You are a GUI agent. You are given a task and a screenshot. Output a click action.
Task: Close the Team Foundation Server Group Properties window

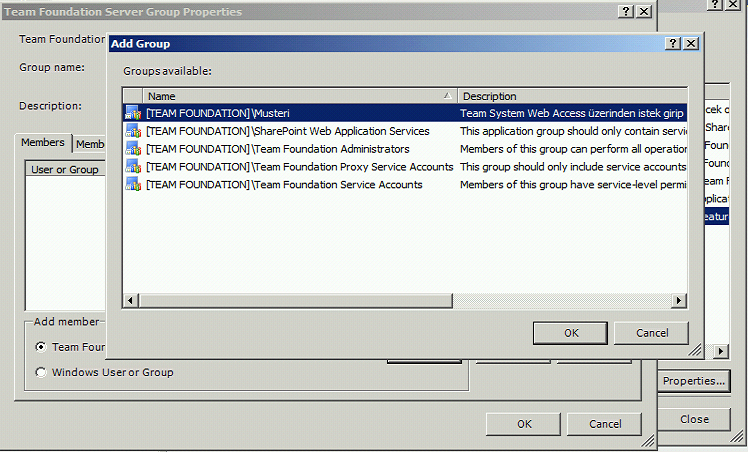pos(644,11)
